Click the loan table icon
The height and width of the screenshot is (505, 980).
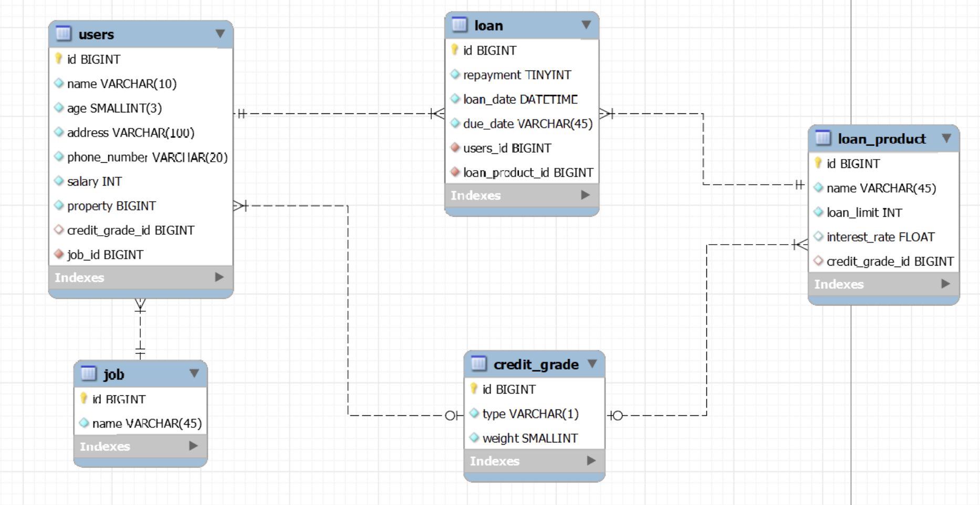click(x=460, y=25)
